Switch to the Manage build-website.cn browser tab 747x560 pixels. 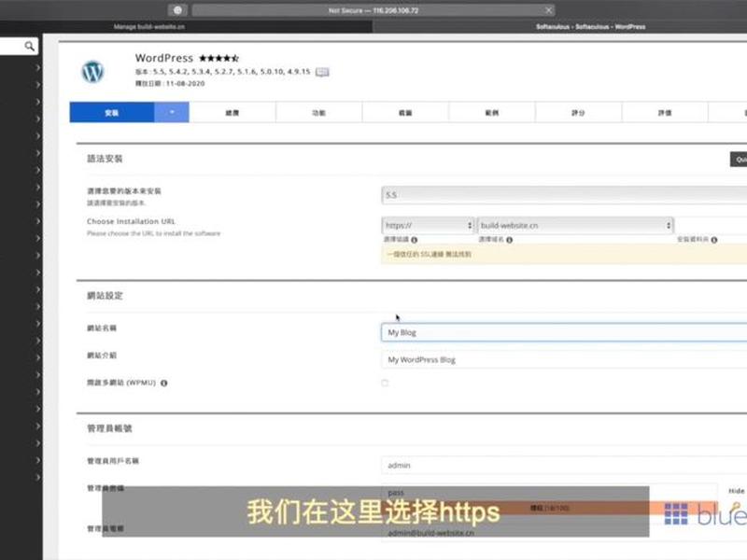coord(186,27)
